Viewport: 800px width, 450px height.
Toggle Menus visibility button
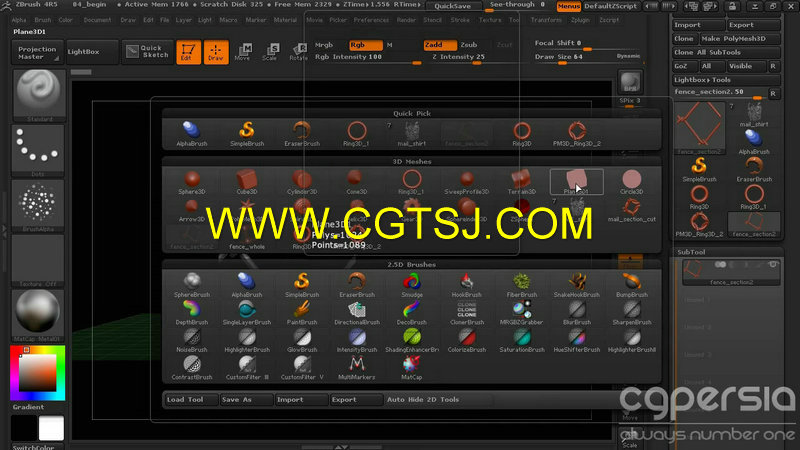(x=568, y=6)
